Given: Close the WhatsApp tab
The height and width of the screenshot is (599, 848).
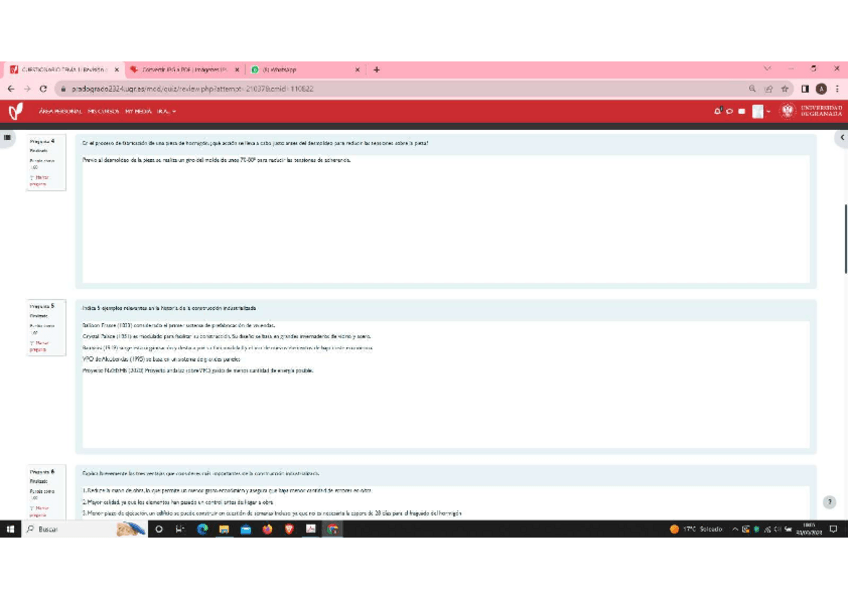Looking at the screenshot, I should point(357,70).
